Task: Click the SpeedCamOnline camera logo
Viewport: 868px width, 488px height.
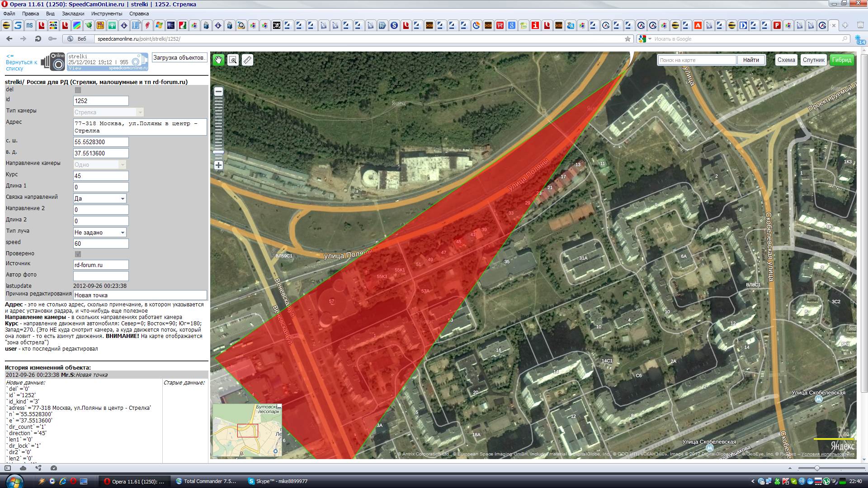Action: (x=53, y=62)
